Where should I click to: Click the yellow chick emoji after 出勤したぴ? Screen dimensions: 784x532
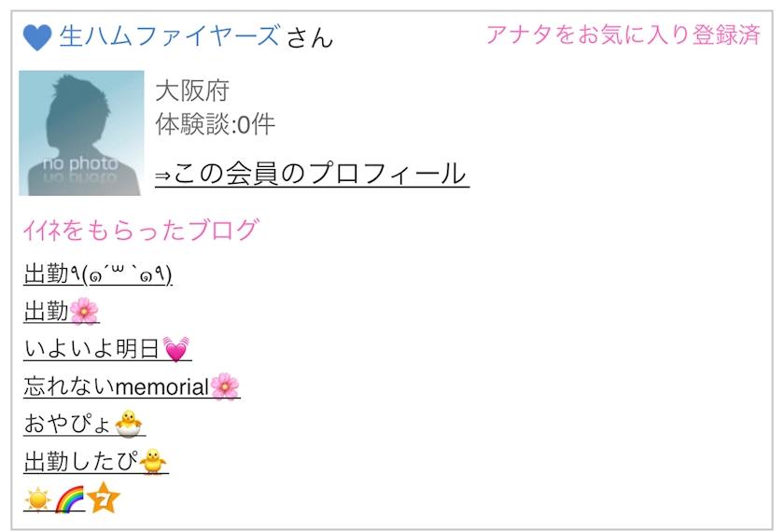(x=153, y=461)
